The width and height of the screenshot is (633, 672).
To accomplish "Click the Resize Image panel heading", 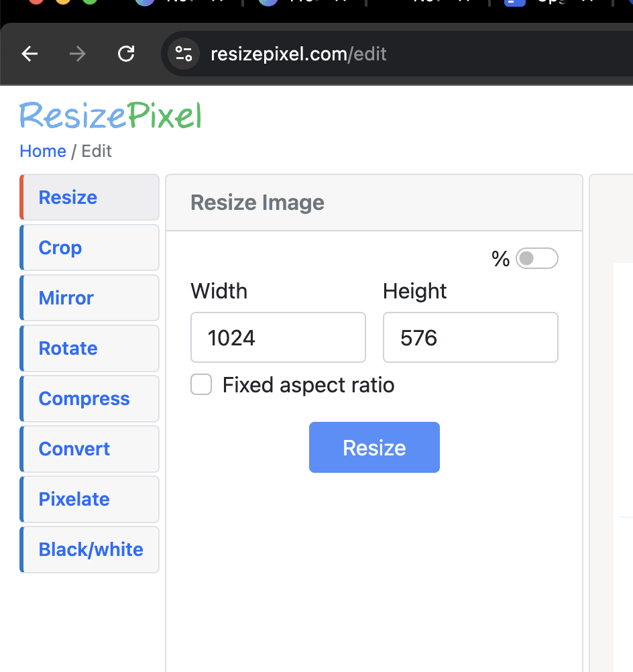I will [257, 203].
